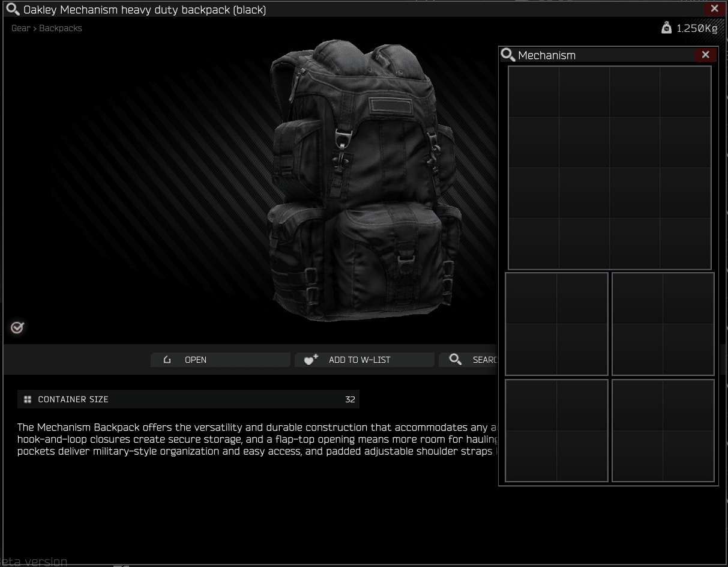Click the weight kettlebell icon
The height and width of the screenshot is (567, 728).
(x=666, y=28)
